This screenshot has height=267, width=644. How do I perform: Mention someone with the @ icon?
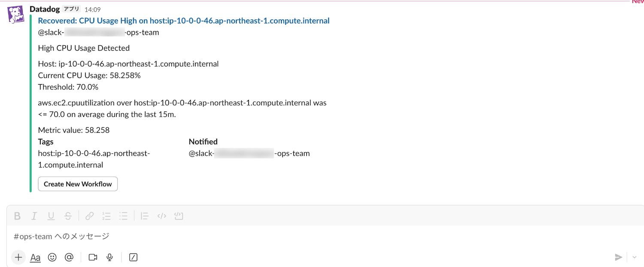tap(69, 257)
